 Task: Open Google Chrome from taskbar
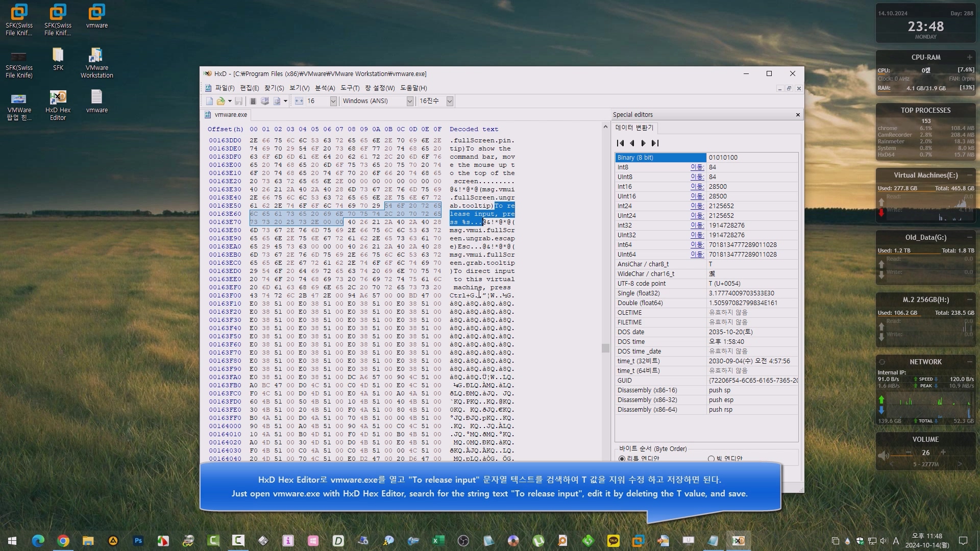click(63, 541)
